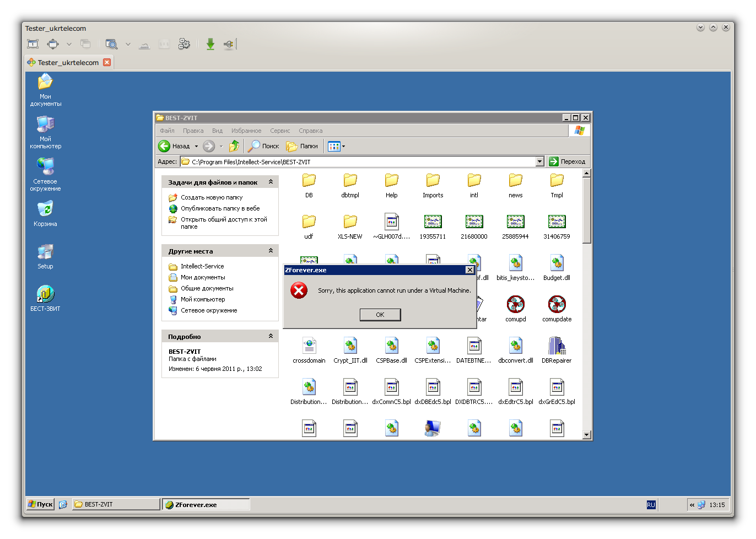
Task: Click the up one folder icon
Action: (234, 146)
